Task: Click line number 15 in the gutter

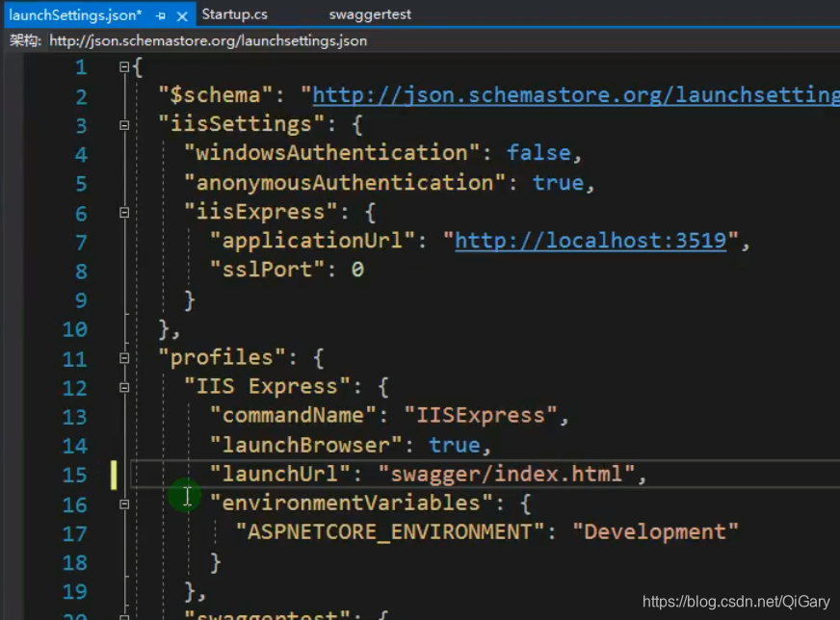Action: coord(74,475)
